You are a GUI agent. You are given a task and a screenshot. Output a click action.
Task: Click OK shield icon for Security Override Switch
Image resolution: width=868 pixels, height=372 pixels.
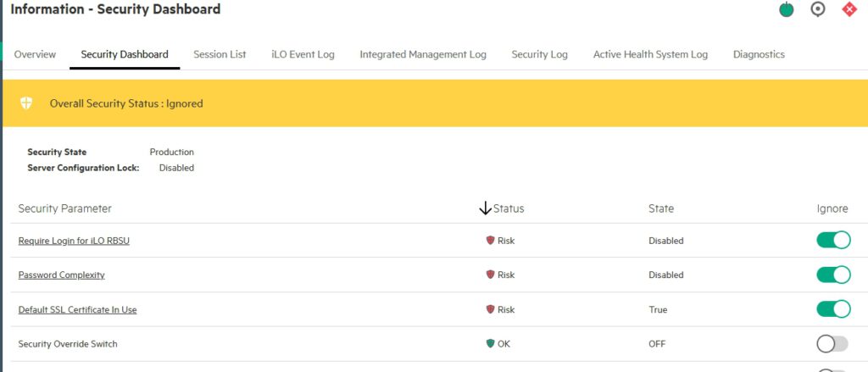point(490,344)
